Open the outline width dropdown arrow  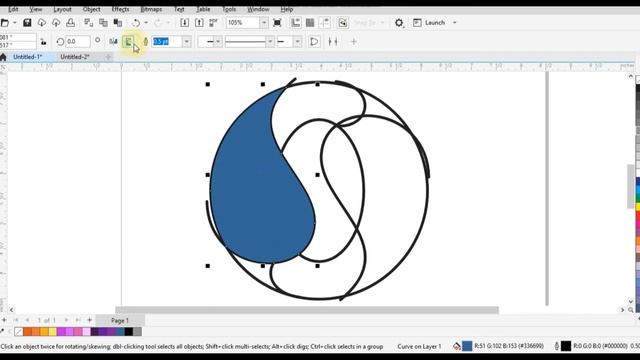[187, 42]
